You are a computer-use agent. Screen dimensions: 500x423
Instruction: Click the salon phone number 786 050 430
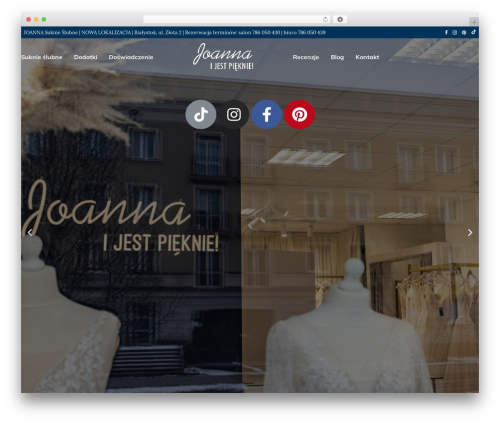266,32
